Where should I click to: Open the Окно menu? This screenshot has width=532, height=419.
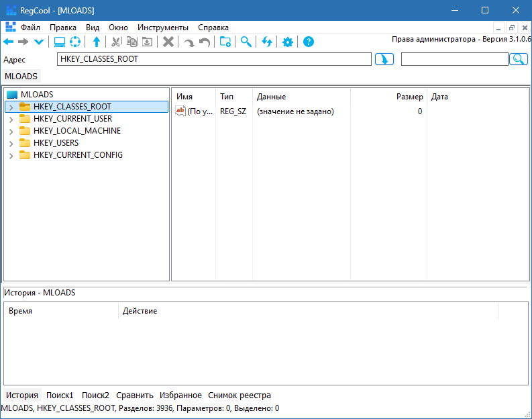point(118,28)
